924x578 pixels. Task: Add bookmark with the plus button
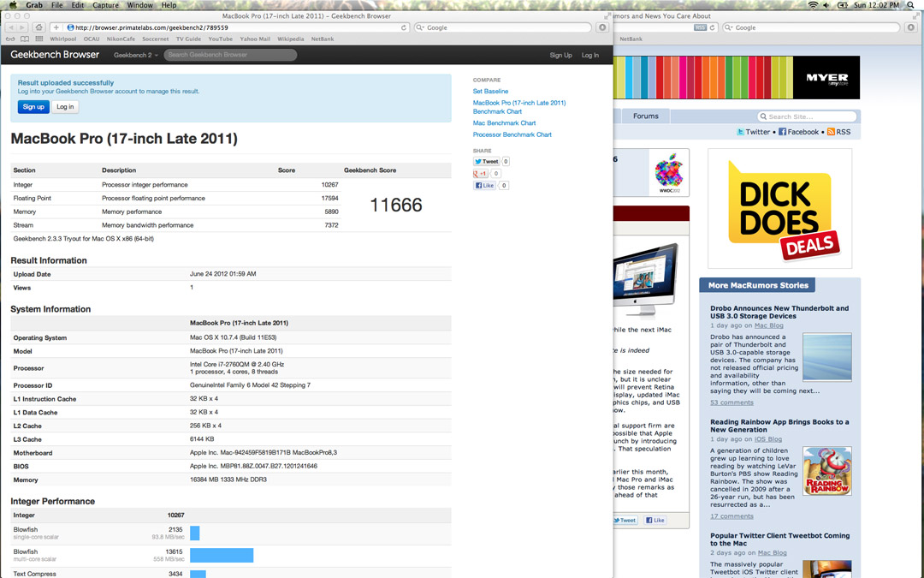tap(56, 27)
